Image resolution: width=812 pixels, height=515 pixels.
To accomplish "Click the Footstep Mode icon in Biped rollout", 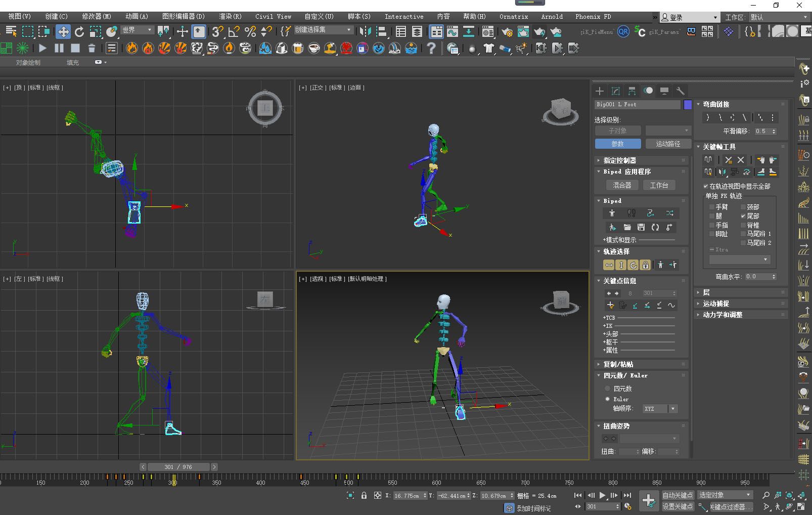I will click(631, 213).
